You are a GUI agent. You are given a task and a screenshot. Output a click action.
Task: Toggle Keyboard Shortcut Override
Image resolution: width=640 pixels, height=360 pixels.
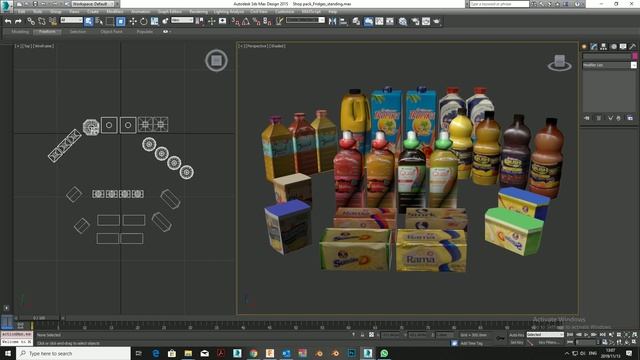222,21
